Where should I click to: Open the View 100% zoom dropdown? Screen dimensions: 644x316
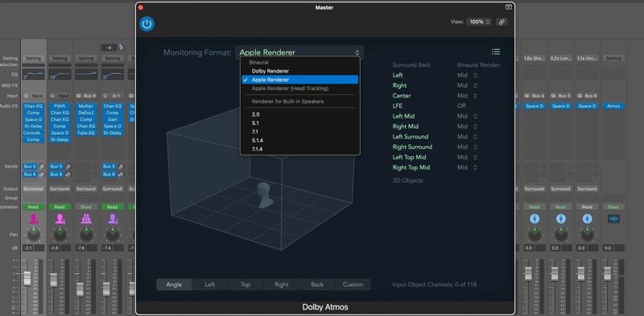click(479, 23)
